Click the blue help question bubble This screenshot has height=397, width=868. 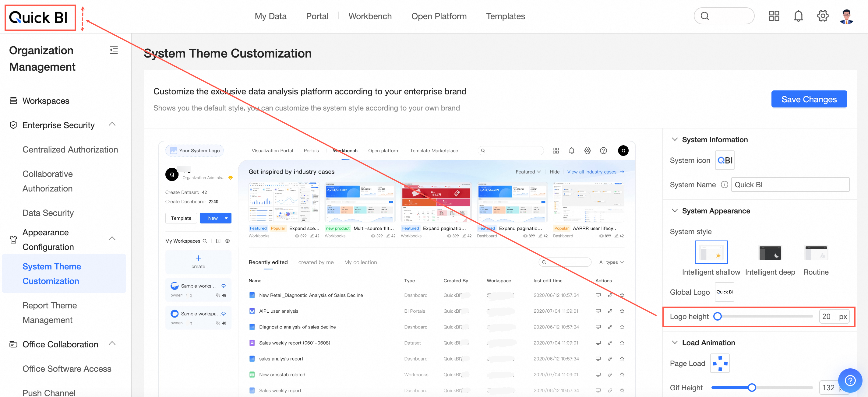click(850, 380)
